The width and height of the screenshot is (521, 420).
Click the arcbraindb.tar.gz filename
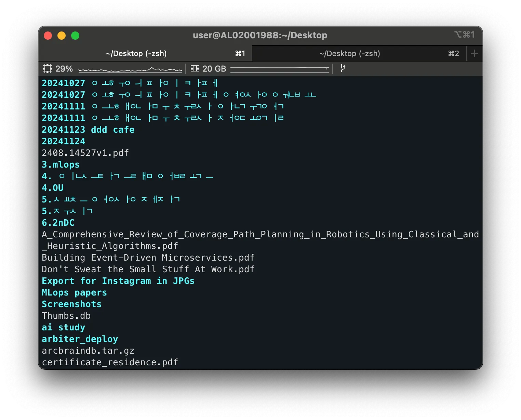(88, 351)
